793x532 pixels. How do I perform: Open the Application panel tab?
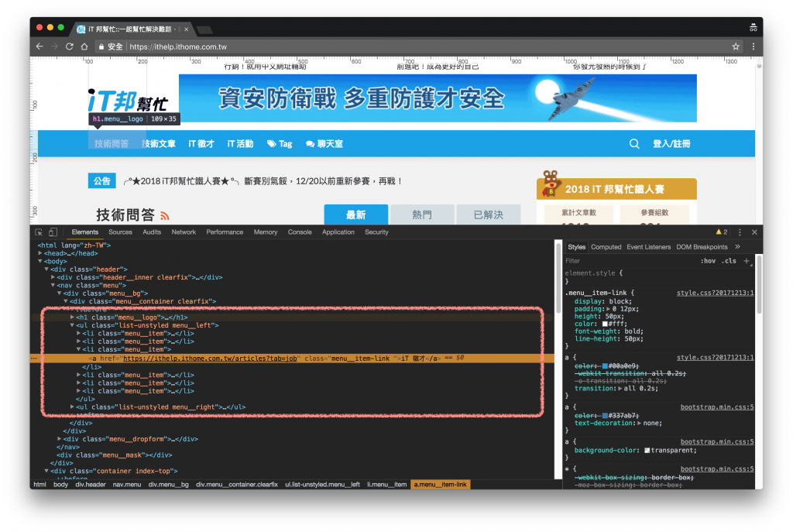click(338, 232)
